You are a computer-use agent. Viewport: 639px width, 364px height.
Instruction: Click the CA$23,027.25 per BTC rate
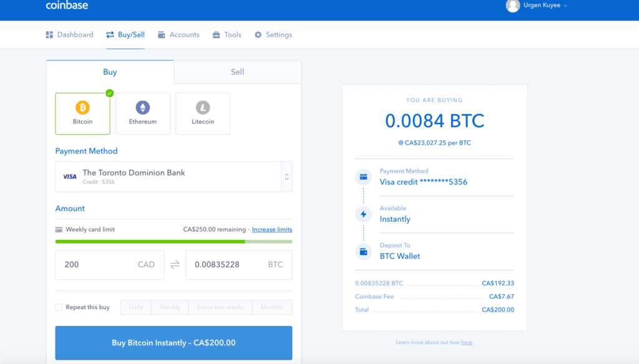coord(434,143)
